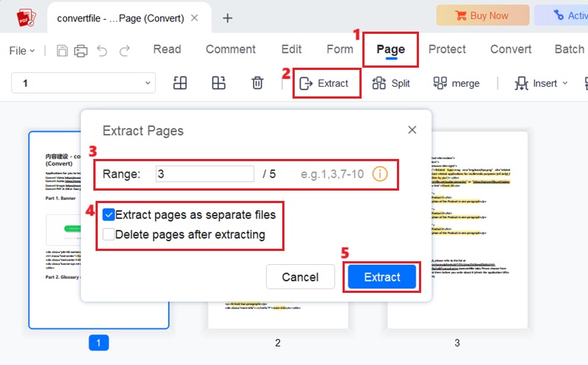
Task: Click the Save icon
Action: (x=62, y=50)
